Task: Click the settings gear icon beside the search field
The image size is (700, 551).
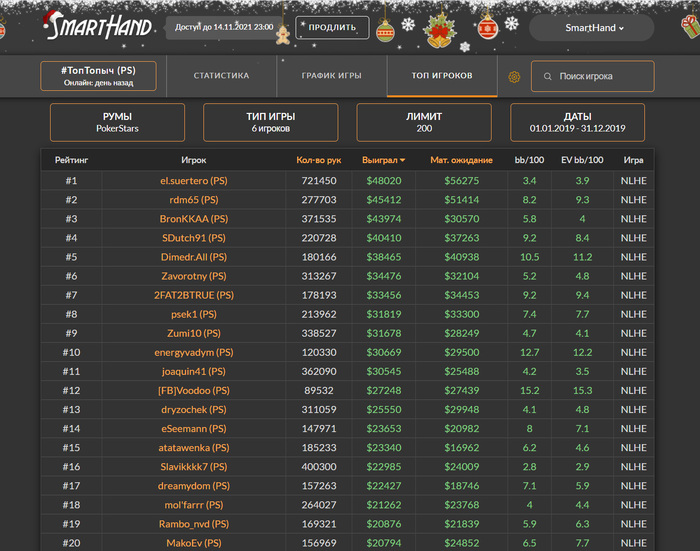Action: (x=514, y=76)
